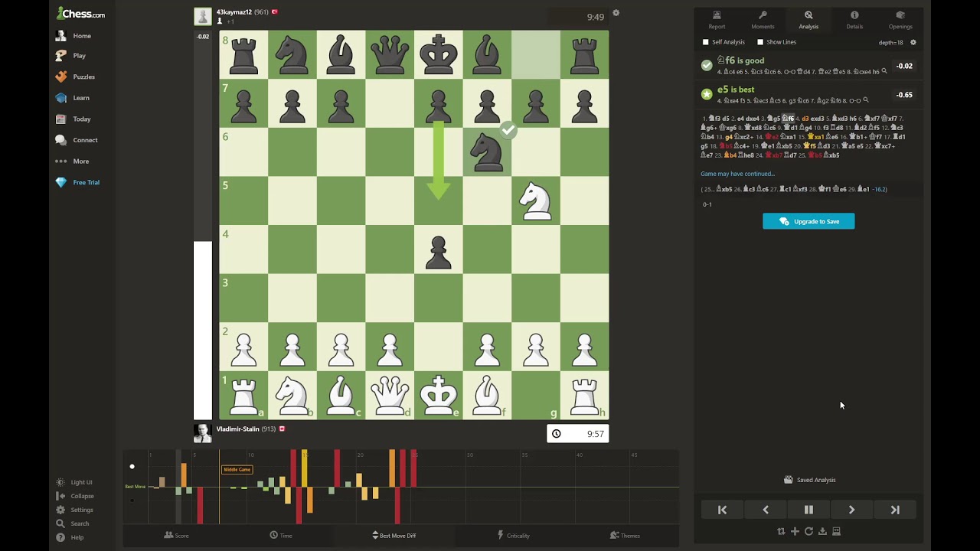Select the Score graph tab
This screenshot has width=980, height=551.
tap(177, 536)
